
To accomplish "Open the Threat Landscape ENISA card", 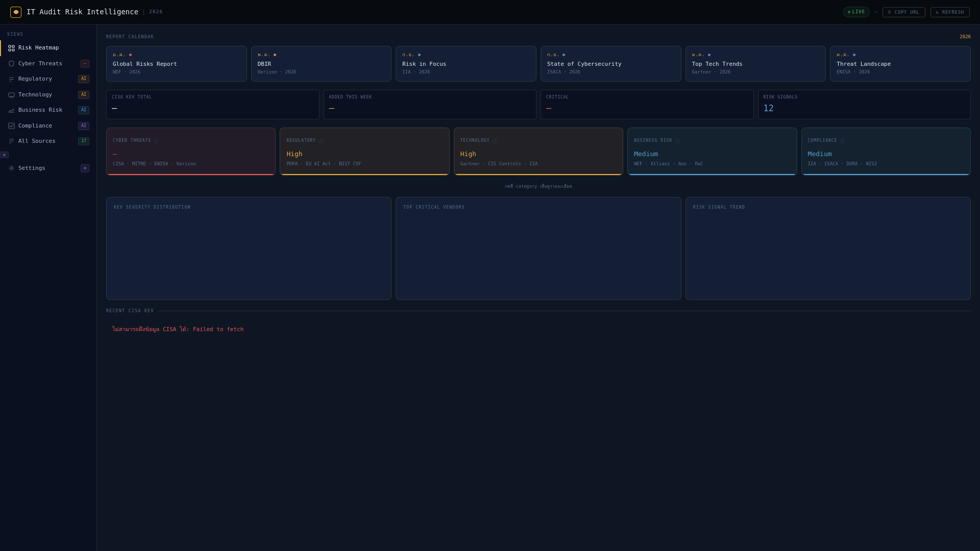I will point(900,64).
